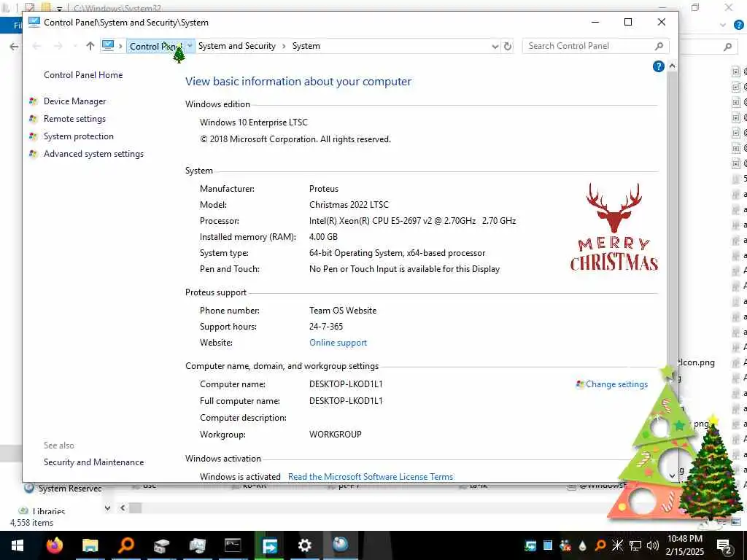This screenshot has width=747, height=560.
Task: Click Change settings for computer name
Action: click(x=617, y=384)
